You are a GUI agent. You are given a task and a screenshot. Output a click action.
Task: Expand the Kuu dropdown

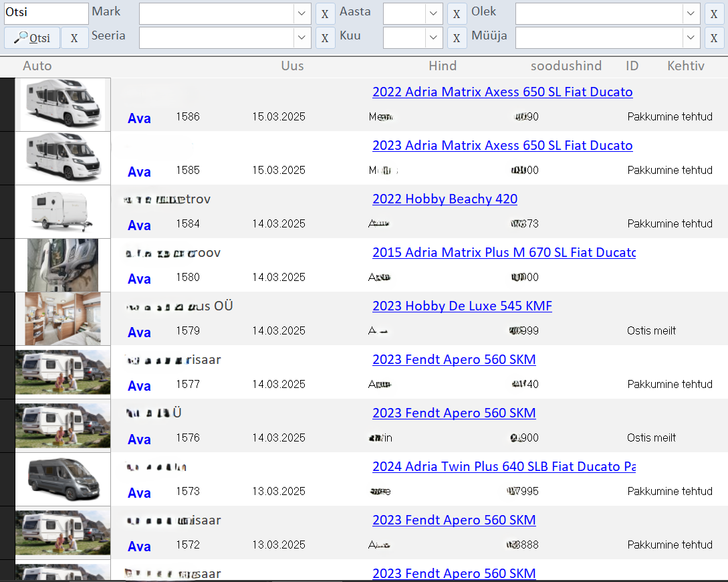pos(433,37)
